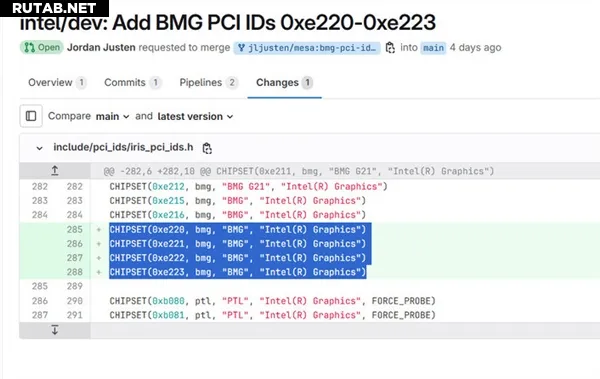Image resolution: width=600 pixels, height=379 pixels.
Task: Copy file path of iris_pci_ids.h
Action: pos(207,148)
